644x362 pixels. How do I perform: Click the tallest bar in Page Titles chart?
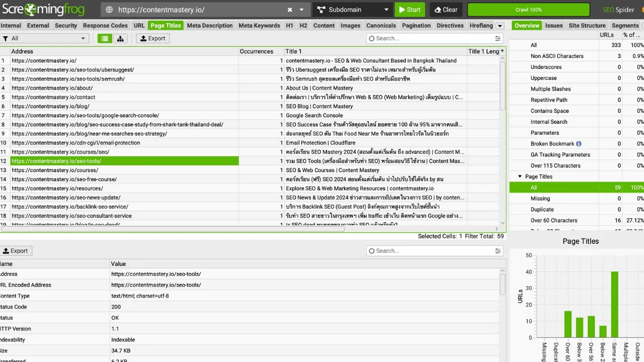(x=614, y=304)
